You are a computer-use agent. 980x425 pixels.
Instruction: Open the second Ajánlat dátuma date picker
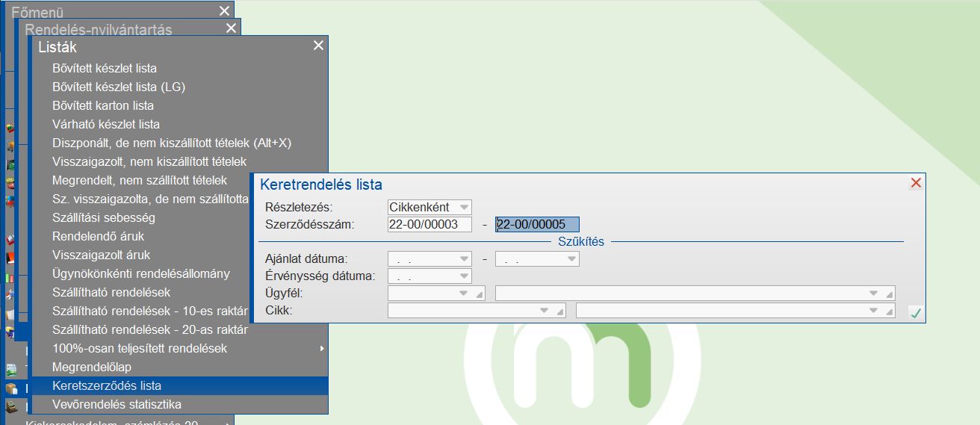pos(572,259)
